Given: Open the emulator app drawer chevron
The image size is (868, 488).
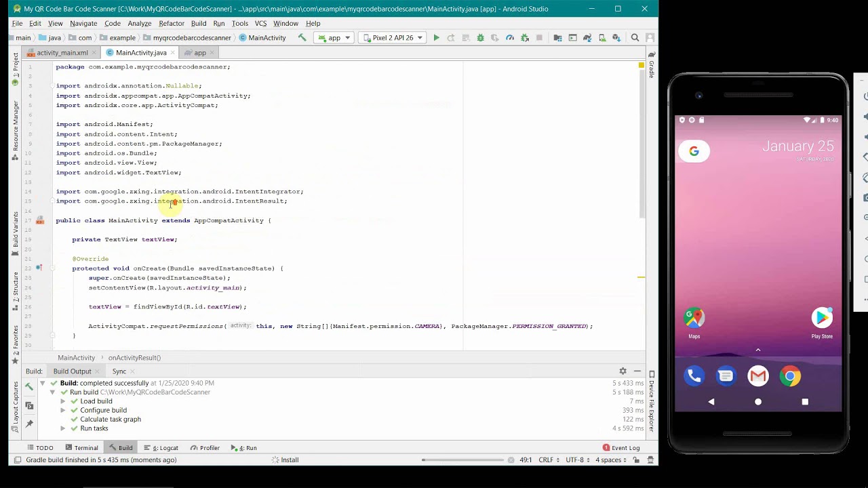Looking at the screenshot, I should pyautogui.click(x=758, y=350).
